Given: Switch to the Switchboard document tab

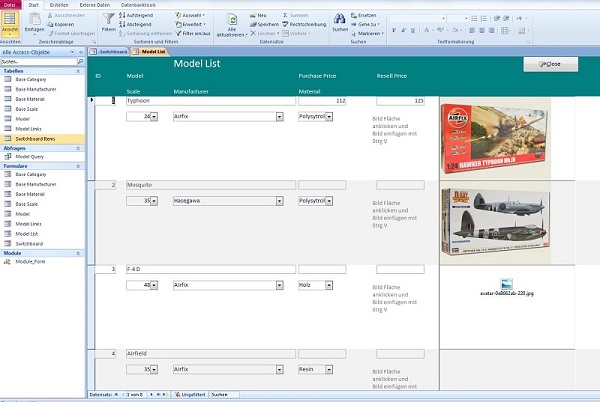Looking at the screenshot, I should click(x=109, y=52).
